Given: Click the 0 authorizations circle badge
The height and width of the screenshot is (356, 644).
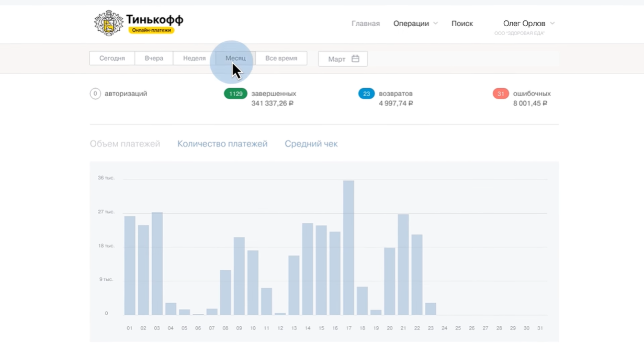Looking at the screenshot, I should click(95, 94).
